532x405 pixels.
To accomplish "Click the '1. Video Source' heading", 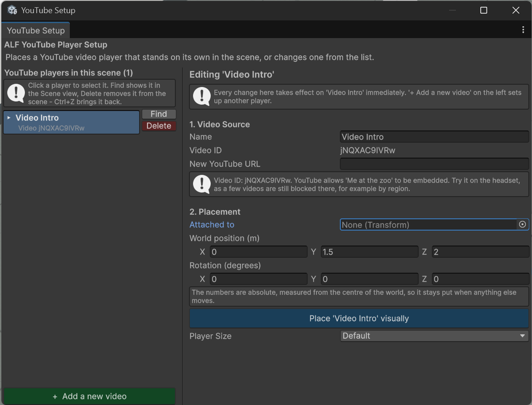I will point(219,124).
